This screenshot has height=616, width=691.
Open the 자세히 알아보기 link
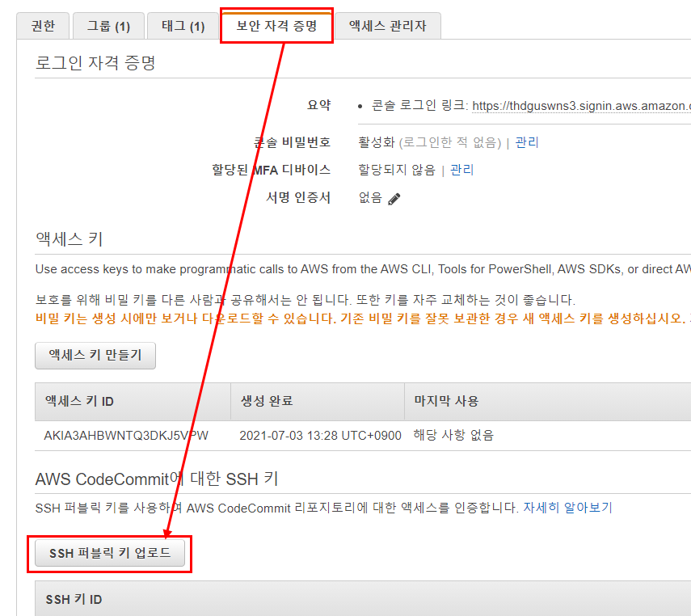pos(567,508)
